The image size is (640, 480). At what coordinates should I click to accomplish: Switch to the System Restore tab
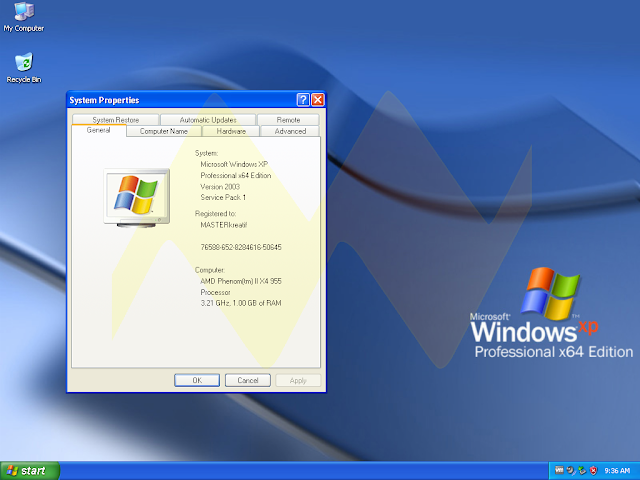116,120
